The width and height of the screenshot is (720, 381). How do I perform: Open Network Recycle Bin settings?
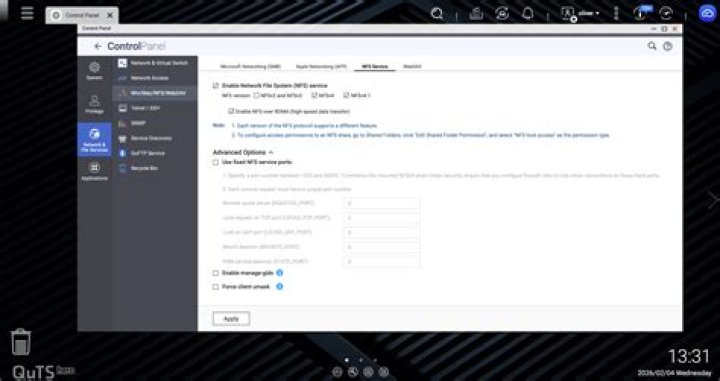click(x=154, y=168)
